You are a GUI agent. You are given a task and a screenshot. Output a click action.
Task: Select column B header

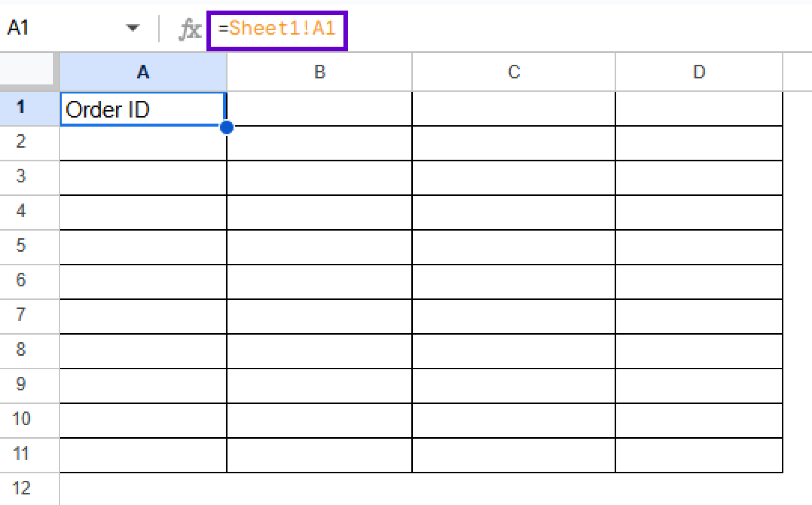319,71
